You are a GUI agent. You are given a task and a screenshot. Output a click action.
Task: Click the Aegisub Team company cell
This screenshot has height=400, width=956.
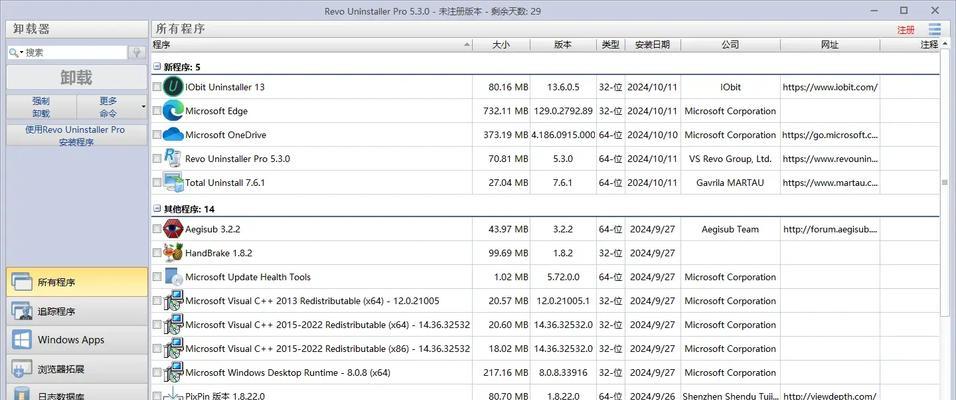[730, 229]
